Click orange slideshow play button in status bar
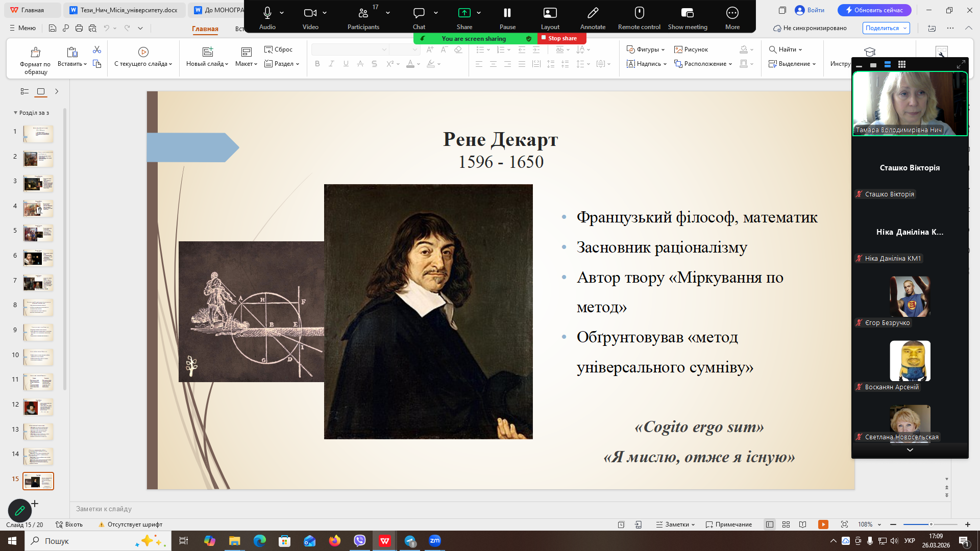The image size is (980, 551). [x=823, y=524]
